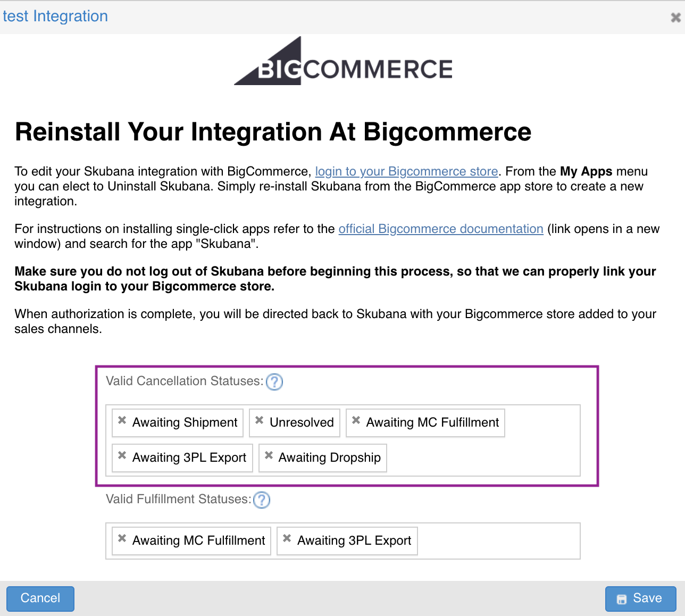The image size is (685, 616).
Task: Open help for Valid Cancellation Statuses
Action: tap(274, 381)
